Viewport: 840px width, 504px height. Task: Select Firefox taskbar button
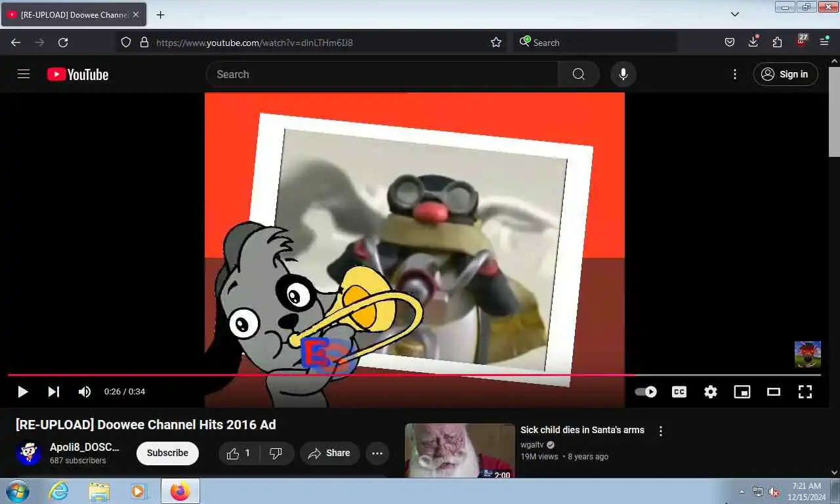(180, 491)
